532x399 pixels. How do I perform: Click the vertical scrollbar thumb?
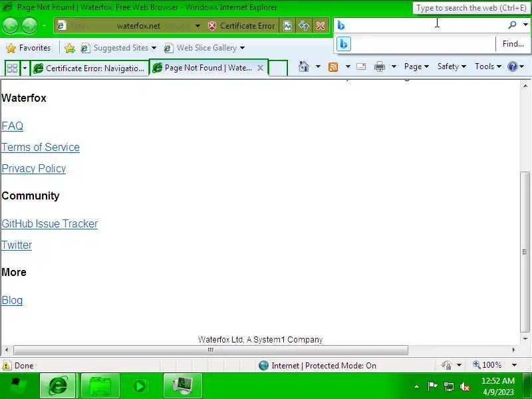(x=525, y=252)
